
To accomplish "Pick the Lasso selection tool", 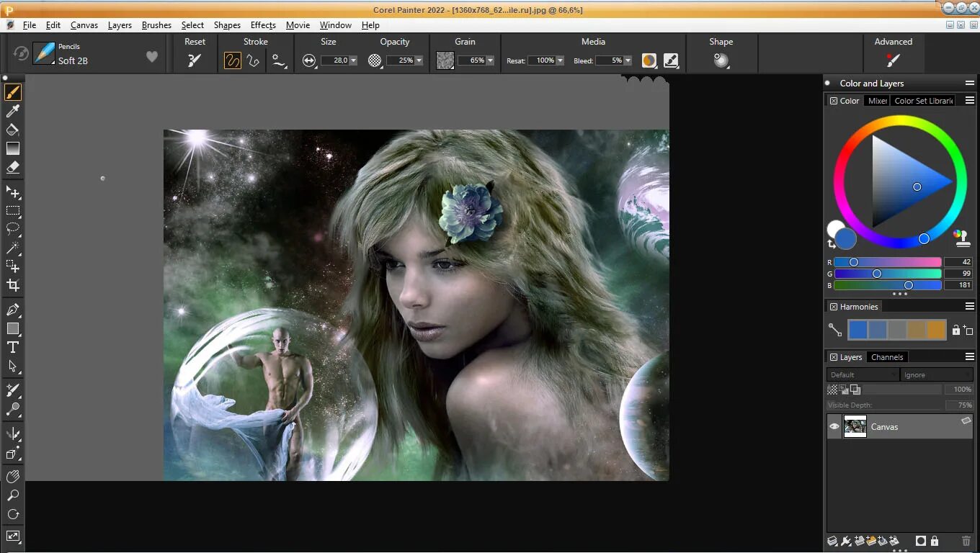I will [13, 229].
